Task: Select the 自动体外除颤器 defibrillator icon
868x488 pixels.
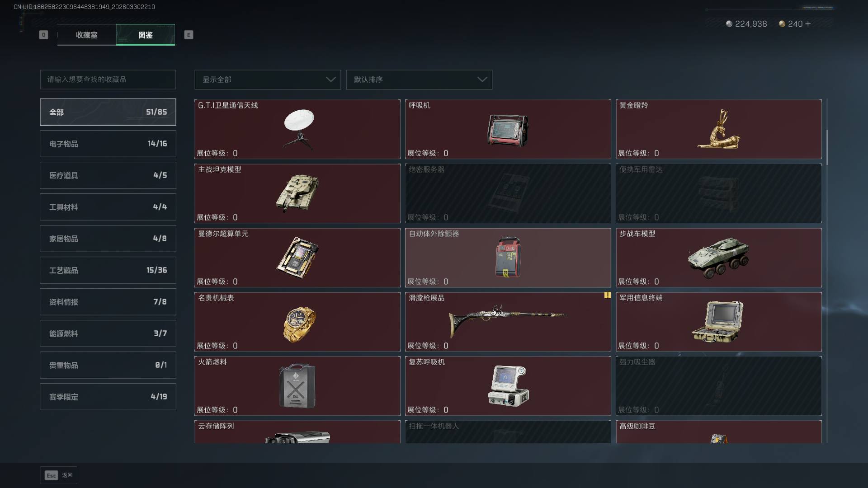Action: click(508, 257)
